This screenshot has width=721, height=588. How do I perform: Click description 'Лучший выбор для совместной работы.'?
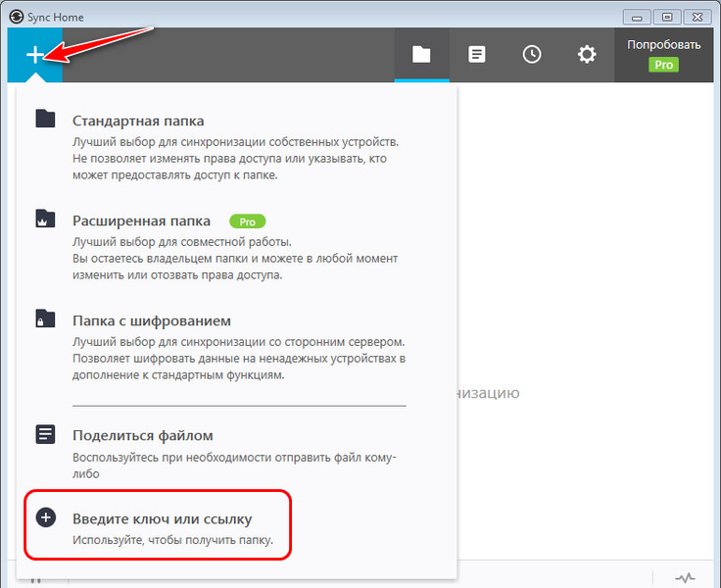(x=182, y=241)
